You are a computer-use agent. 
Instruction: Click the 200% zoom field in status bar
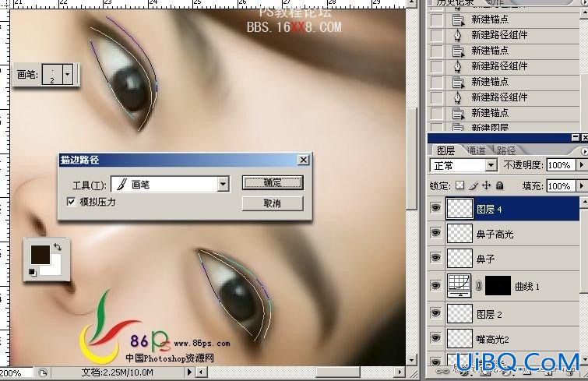(16, 372)
